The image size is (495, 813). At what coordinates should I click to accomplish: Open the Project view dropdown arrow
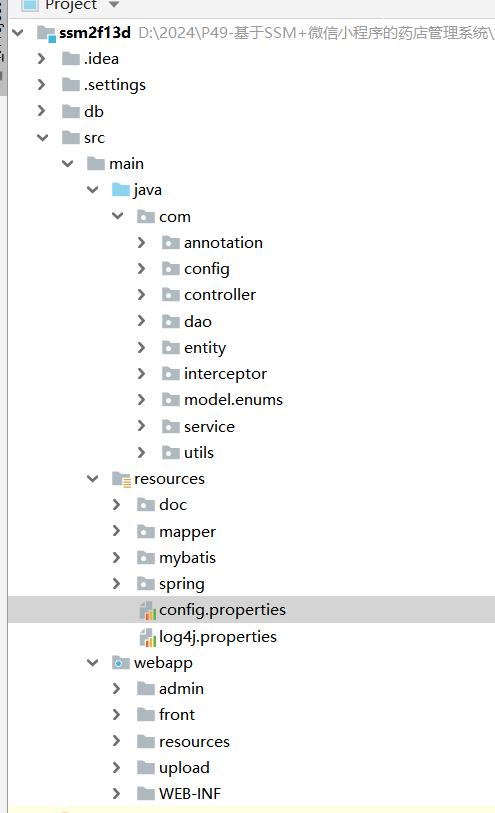[114, 5]
